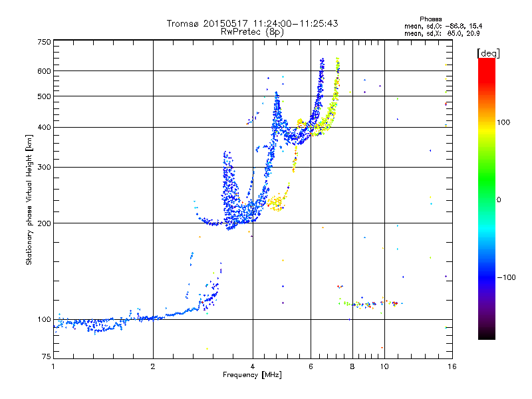Click the 'Stationary phase Virtual Height [km]' axis title
This screenshot has height=399, width=532.
[29, 199]
